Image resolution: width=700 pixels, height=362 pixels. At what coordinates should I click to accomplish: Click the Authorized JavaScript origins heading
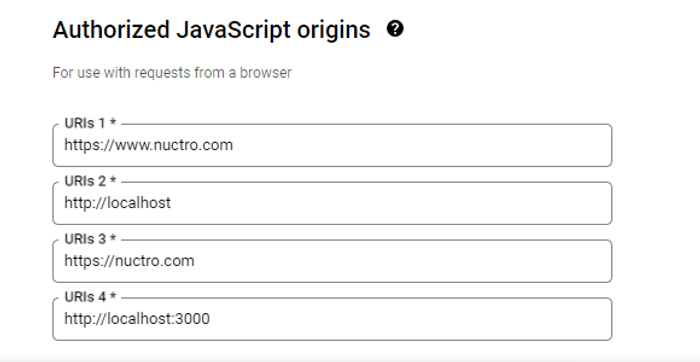[x=212, y=30]
